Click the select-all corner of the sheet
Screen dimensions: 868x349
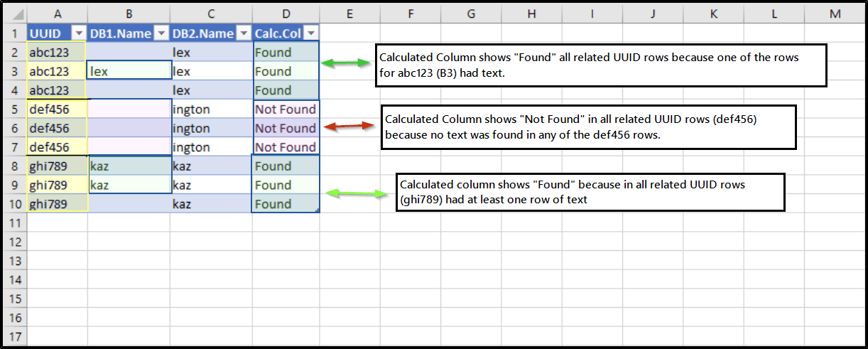(x=16, y=14)
